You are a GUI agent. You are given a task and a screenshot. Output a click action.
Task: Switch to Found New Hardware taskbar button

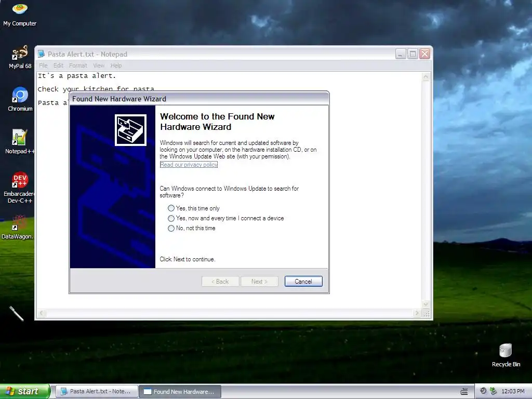(x=180, y=391)
